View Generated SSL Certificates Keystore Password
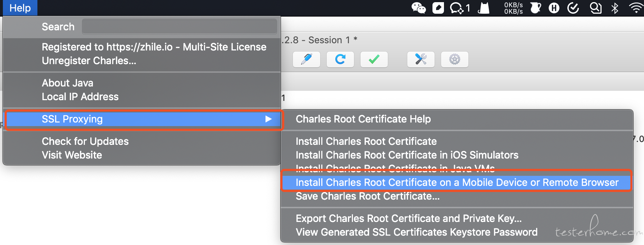Viewport: 644px width, 245px height. coord(416,232)
